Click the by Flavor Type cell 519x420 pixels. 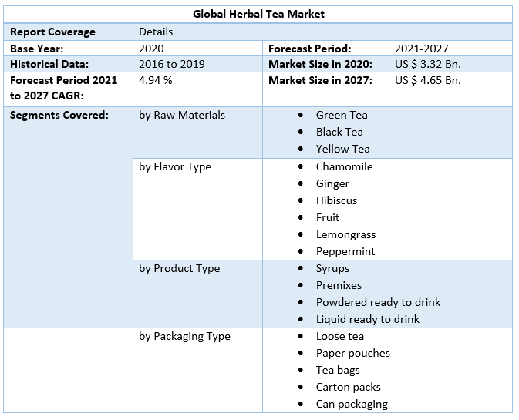175,166
